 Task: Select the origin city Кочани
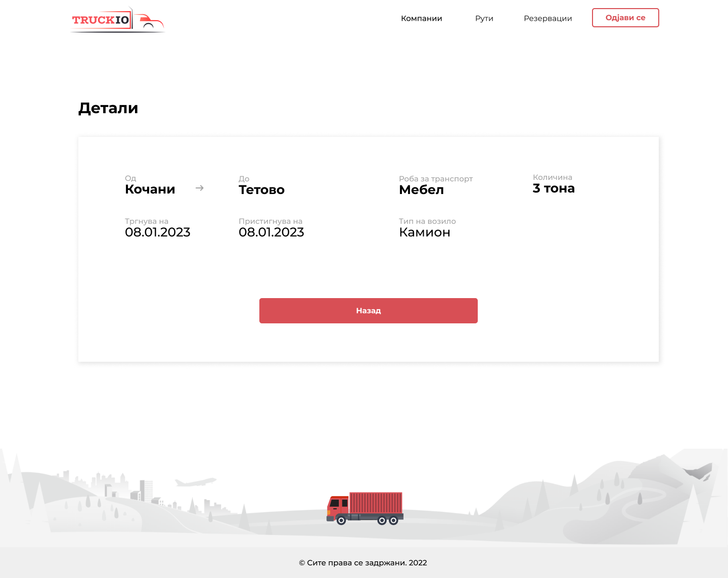150,189
